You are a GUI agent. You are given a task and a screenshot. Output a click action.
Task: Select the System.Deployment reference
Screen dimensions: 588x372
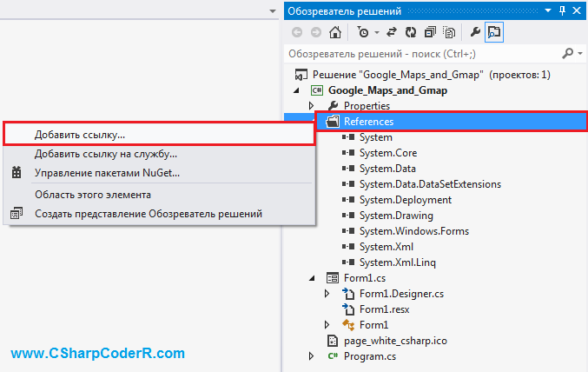coord(406,200)
